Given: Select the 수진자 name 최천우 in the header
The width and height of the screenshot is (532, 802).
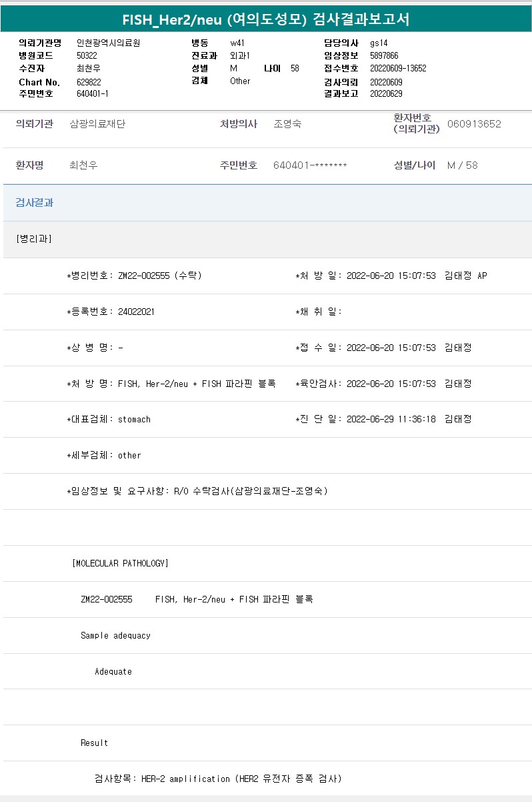Looking at the screenshot, I should [x=89, y=68].
